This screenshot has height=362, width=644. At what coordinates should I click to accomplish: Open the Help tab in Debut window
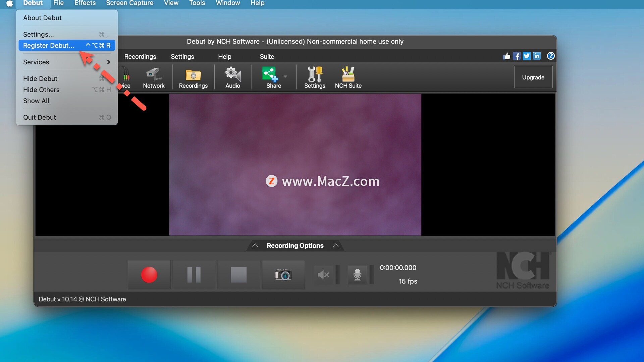click(224, 57)
